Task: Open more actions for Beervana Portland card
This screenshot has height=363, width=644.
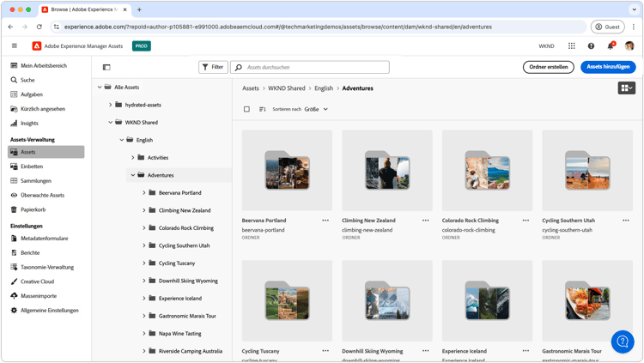Action: (x=325, y=221)
